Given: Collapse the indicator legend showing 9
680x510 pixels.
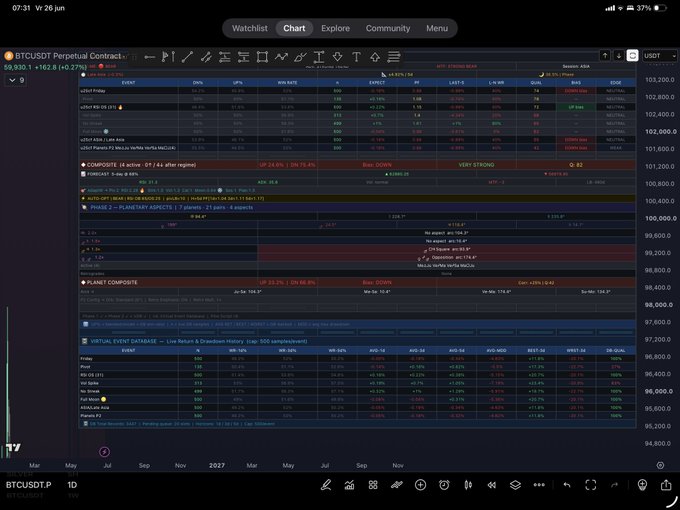Looking at the screenshot, I should pos(16,80).
